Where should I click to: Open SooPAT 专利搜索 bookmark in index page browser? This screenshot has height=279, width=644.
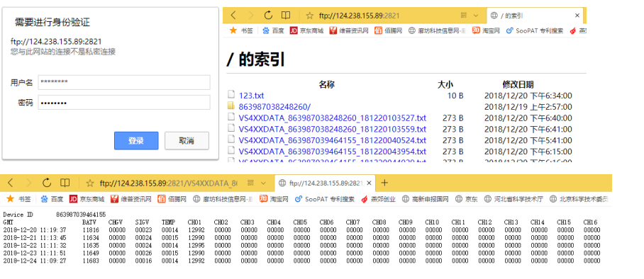(x=535, y=30)
